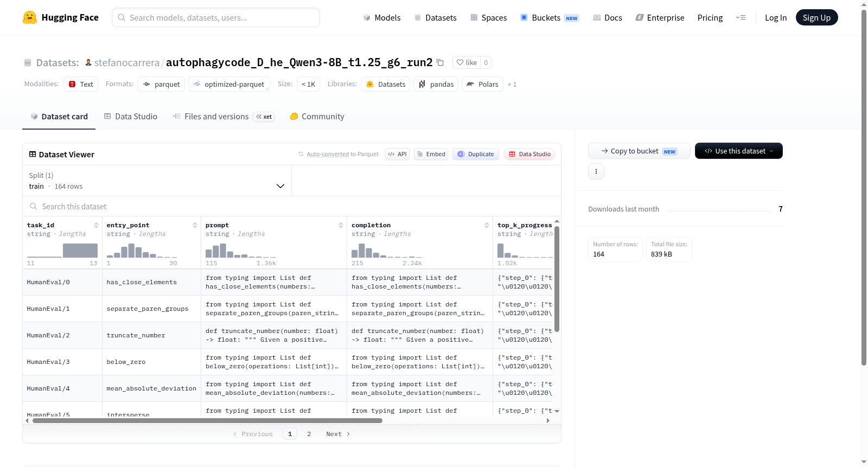Open Data Studio from viewer toolbar
Screen dimensions: 868x467
point(529,154)
